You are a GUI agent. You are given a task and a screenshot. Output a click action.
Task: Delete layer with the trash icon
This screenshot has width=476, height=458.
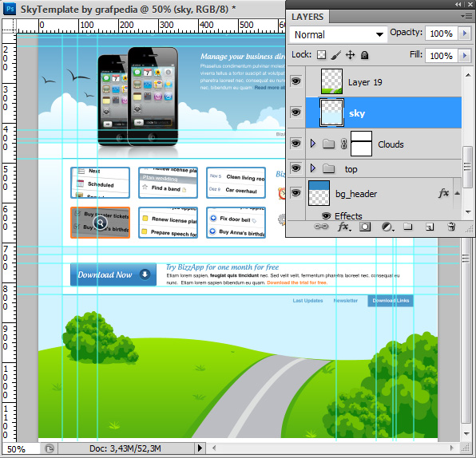click(451, 227)
